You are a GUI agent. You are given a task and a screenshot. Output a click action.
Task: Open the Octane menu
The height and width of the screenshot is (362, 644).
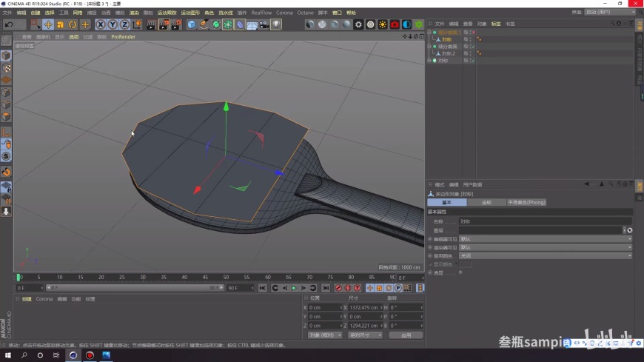(x=305, y=13)
